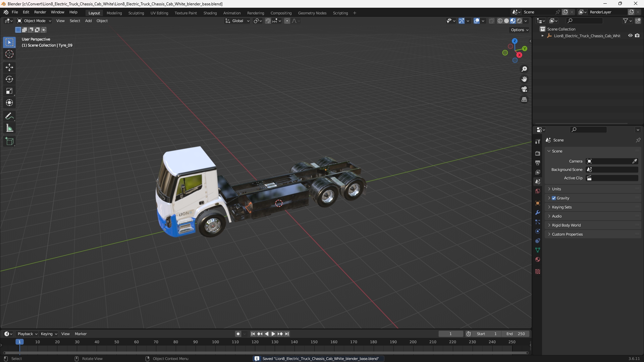Open Modifiers properties tab

tap(538, 213)
